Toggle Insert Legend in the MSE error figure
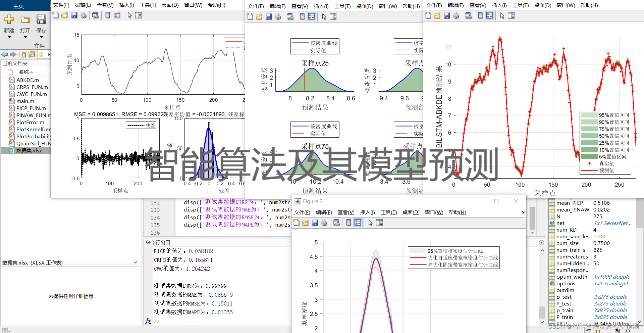644x333 pixels. 117,15
